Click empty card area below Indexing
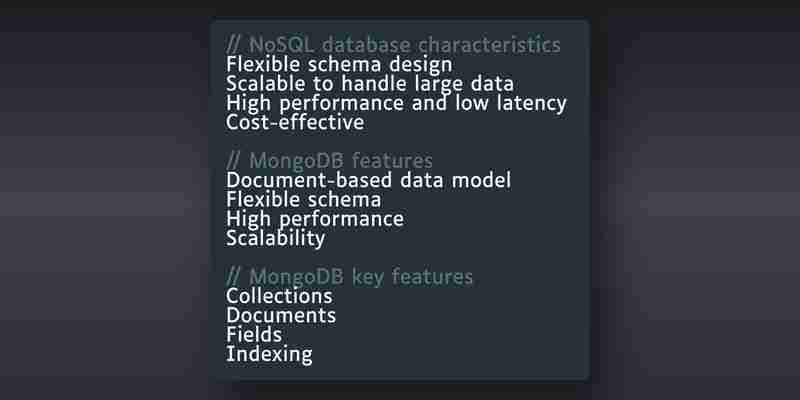 (400, 372)
